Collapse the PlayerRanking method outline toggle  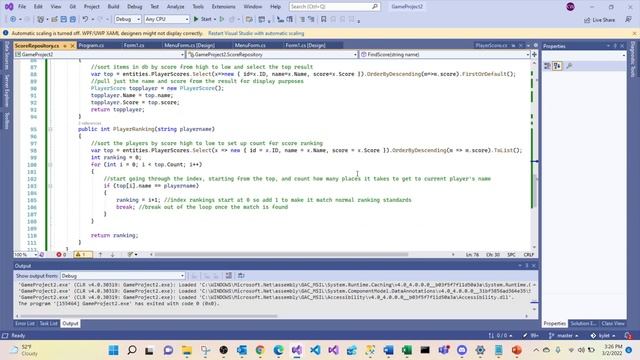(x=51, y=129)
